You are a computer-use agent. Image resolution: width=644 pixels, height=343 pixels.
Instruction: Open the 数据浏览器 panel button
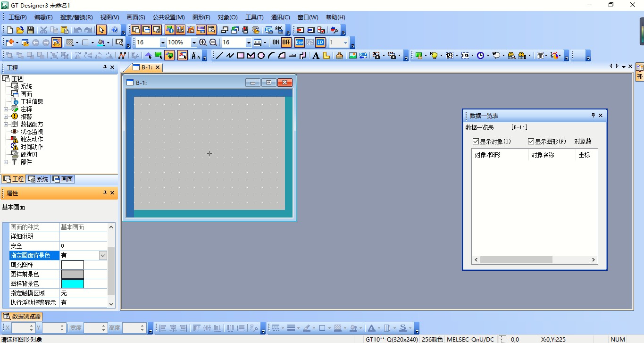(x=23, y=316)
